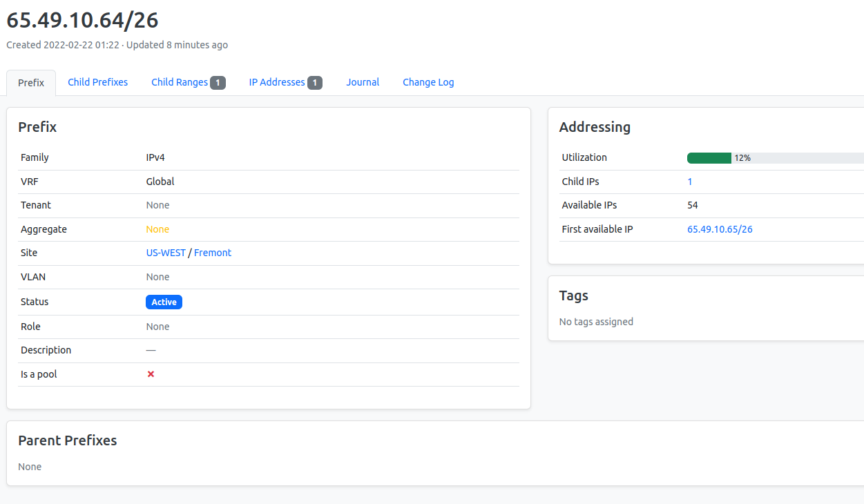Click the Child Ranges count badge
This screenshot has height=504, width=864.
pos(218,82)
